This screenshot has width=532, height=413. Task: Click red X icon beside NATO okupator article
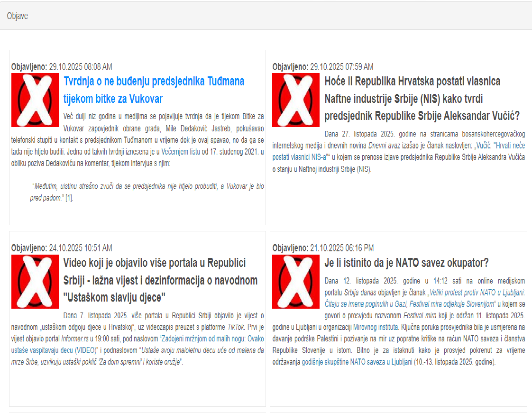click(x=296, y=282)
